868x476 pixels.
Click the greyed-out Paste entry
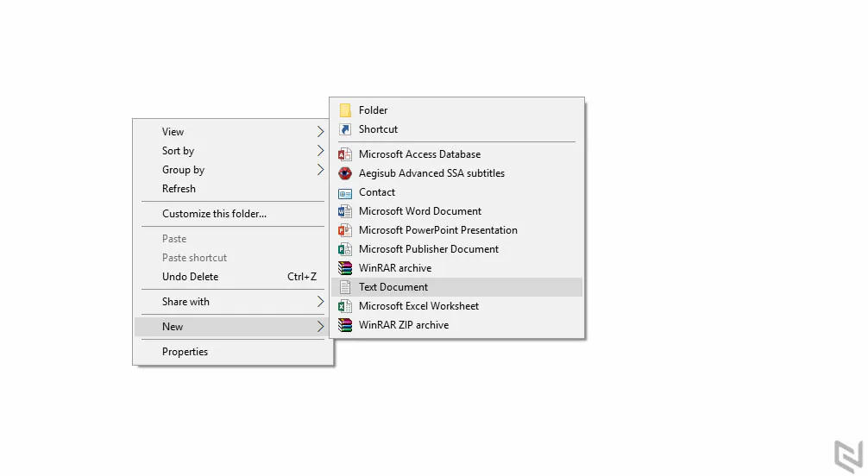click(x=233, y=239)
